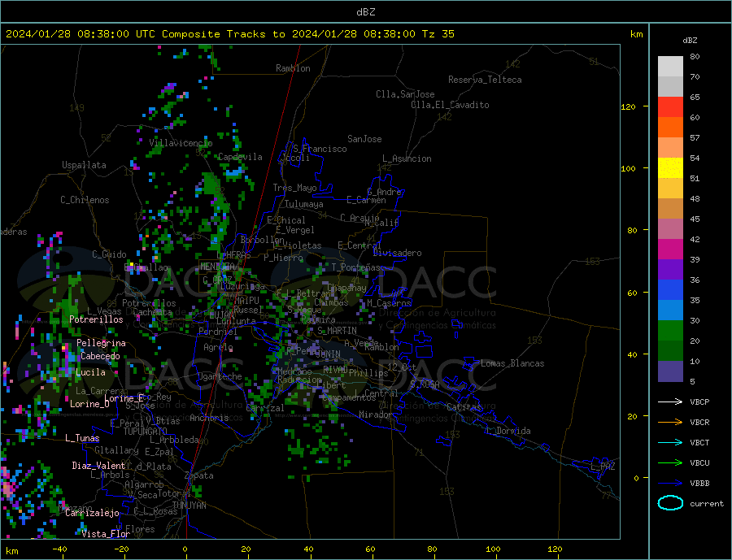Click the S_MARTIN map label
This screenshot has width=732, height=560.
(x=337, y=331)
